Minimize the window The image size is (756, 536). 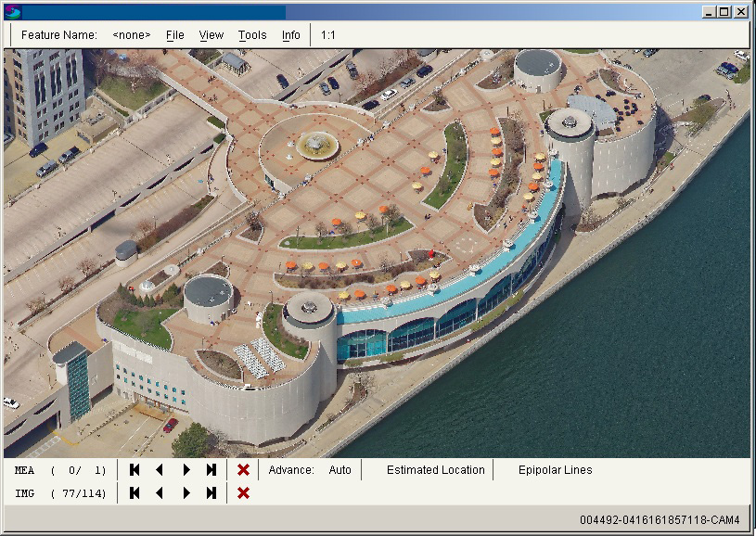(709, 12)
